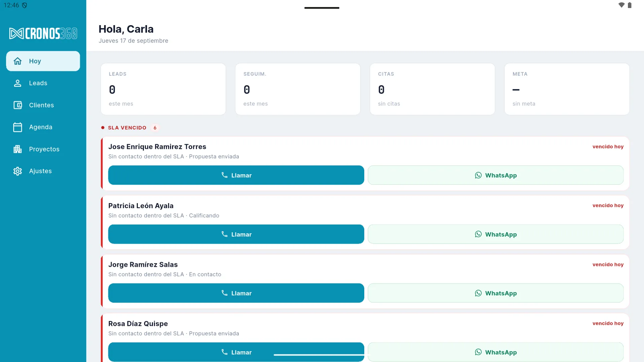
Task: Click the Cronos360 logo
Action: click(43, 33)
